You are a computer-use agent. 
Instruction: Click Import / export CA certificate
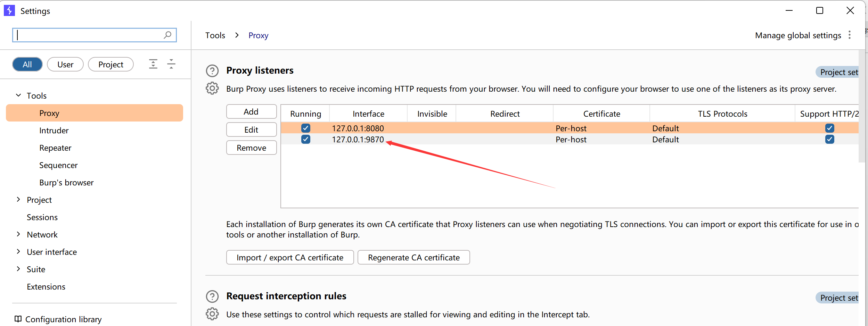click(x=290, y=258)
